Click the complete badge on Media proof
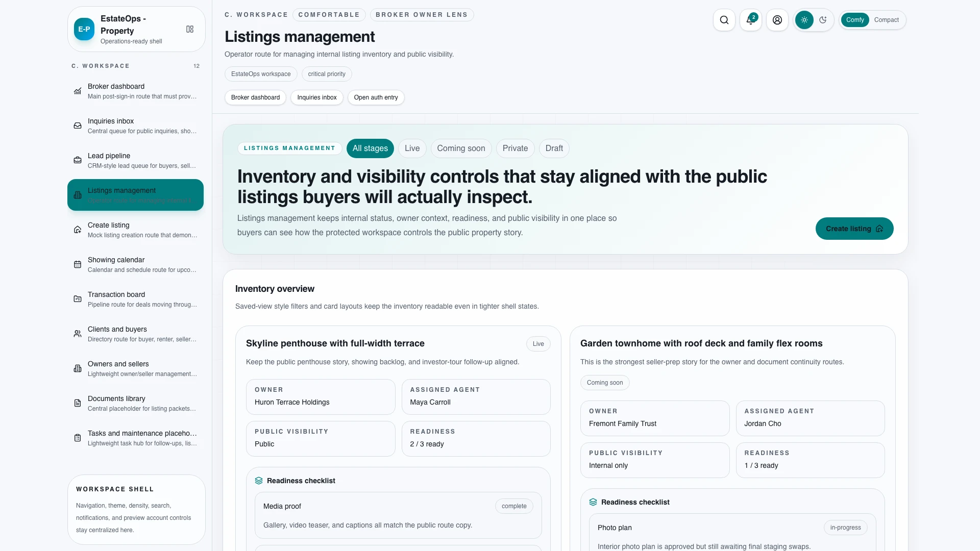The image size is (980, 551). point(514,506)
